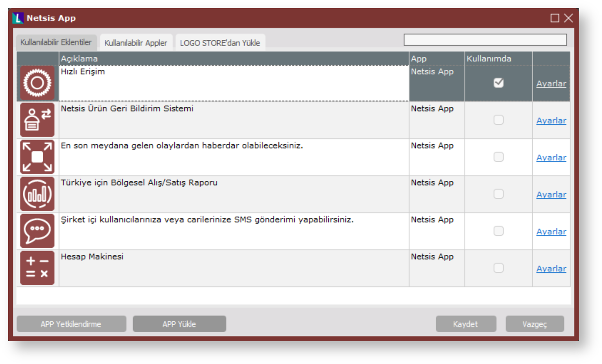
Task: Click the Vazgeç button
Action: point(535,324)
